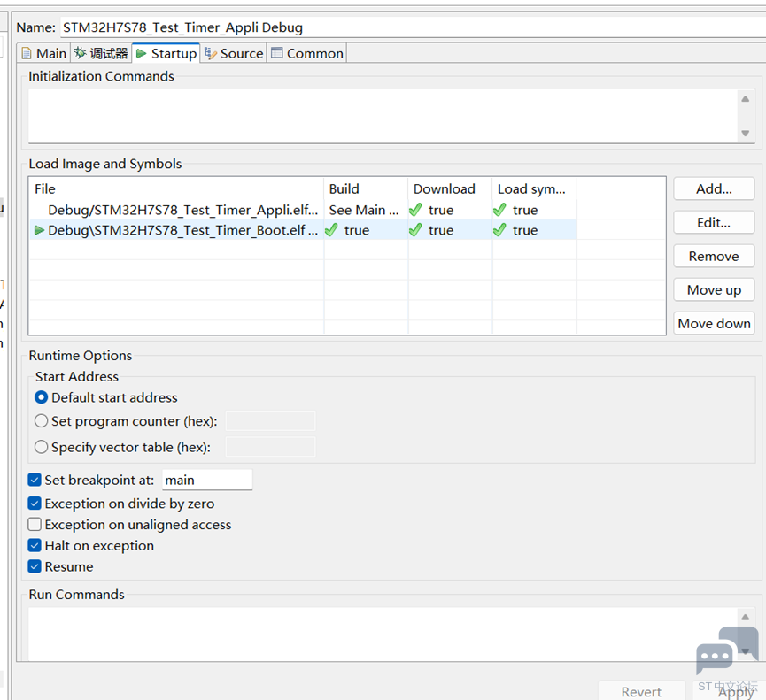
Task: Click the vector table hex input field
Action: (271, 447)
